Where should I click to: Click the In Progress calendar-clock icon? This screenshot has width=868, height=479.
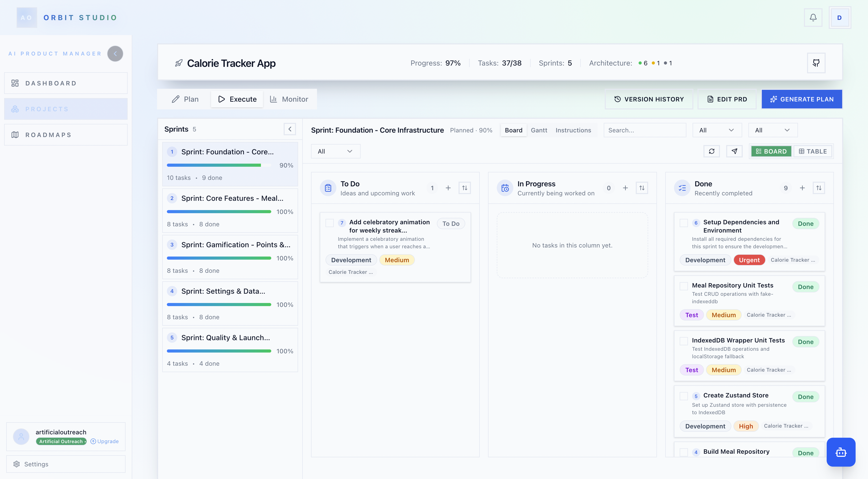(x=505, y=188)
